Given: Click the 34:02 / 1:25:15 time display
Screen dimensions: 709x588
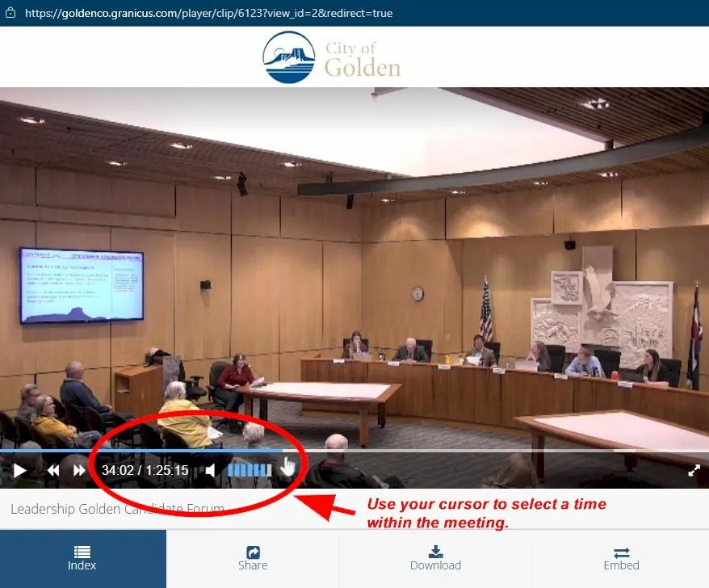Looking at the screenshot, I should coord(145,470).
